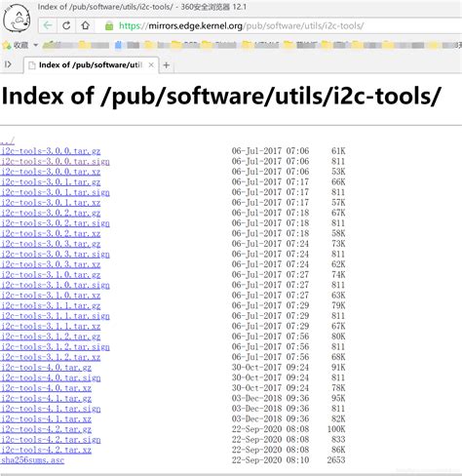Click the green security lock icon
Image resolution: width=462 pixels, height=476 pixels.
pyautogui.click(x=109, y=25)
